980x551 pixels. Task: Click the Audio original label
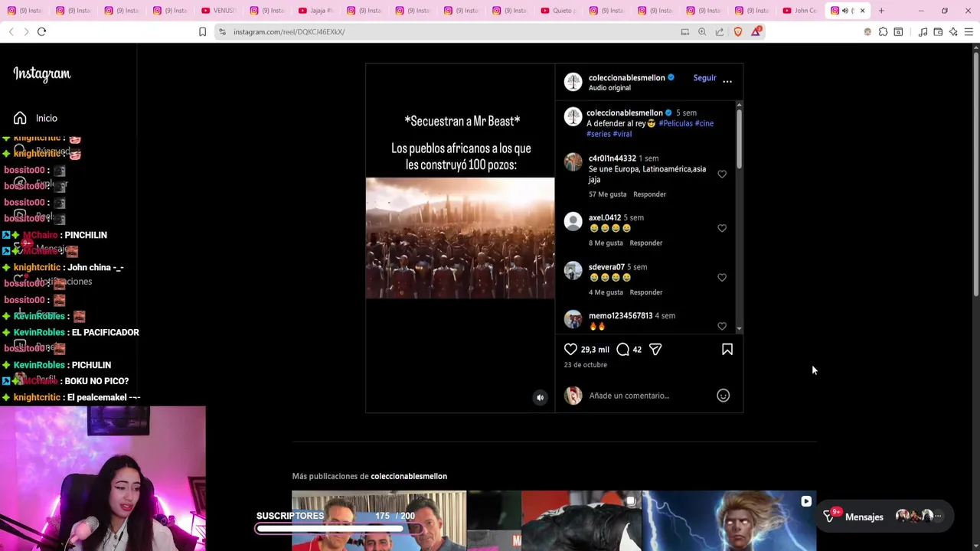(x=609, y=88)
